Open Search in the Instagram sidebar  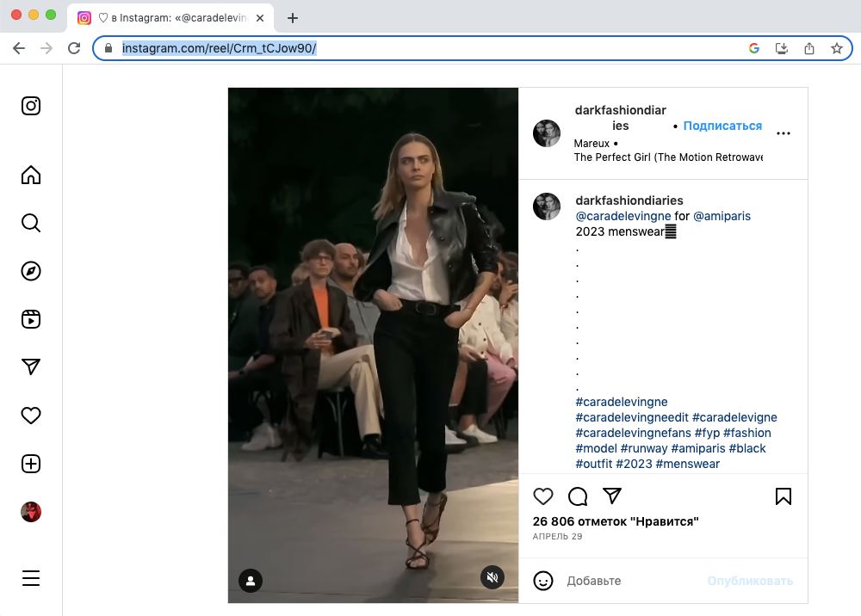pyautogui.click(x=31, y=224)
